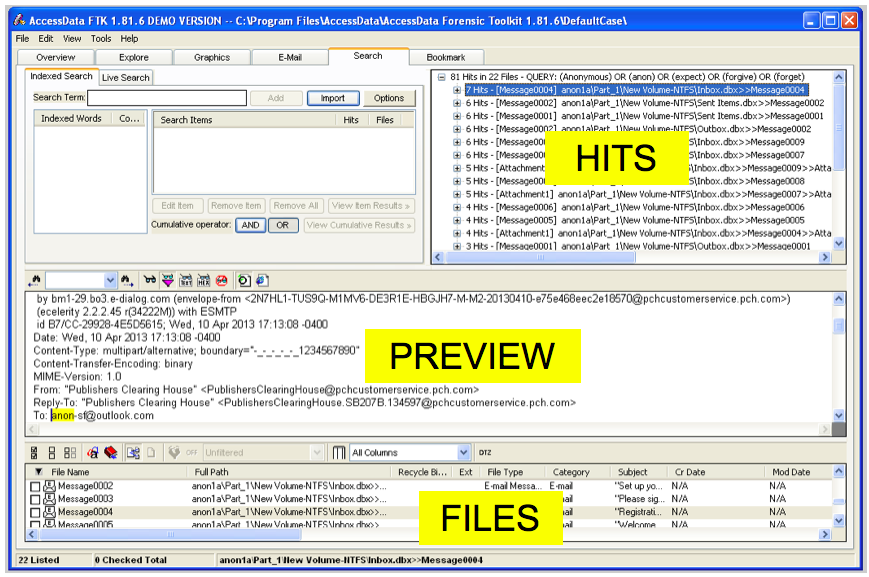Click the Explore tab
This screenshot has height=577, width=869.
tap(134, 57)
